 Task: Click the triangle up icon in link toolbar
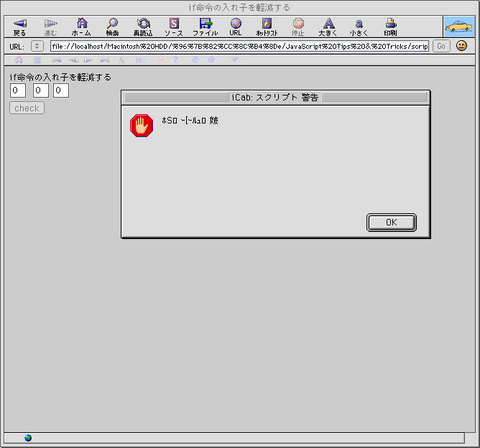point(121,60)
